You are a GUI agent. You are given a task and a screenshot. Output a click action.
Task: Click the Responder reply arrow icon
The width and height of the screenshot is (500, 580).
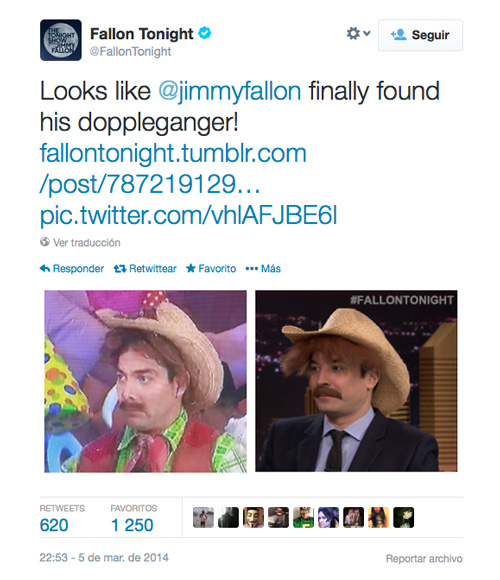point(45,269)
